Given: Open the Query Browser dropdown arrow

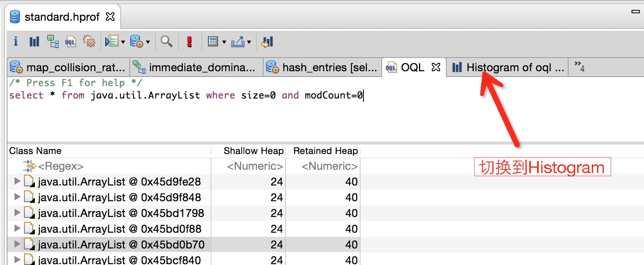Looking at the screenshot, I should click(148, 42).
